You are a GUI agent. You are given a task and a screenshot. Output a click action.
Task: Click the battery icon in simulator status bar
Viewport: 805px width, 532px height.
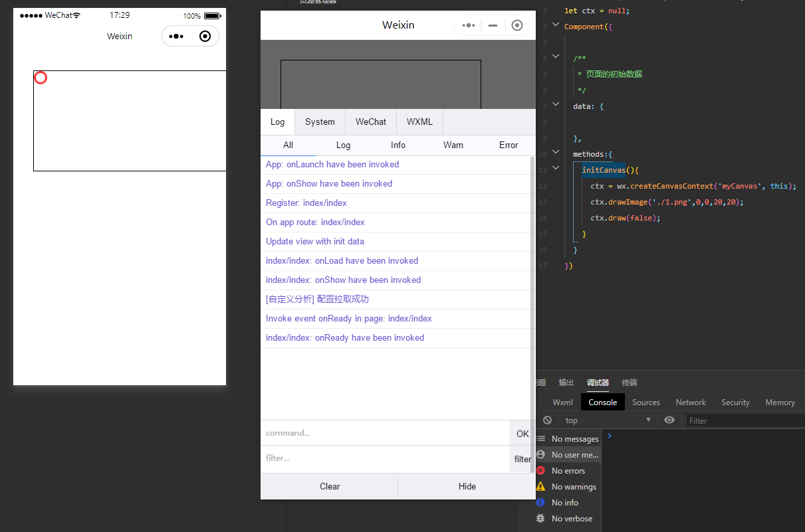click(213, 15)
